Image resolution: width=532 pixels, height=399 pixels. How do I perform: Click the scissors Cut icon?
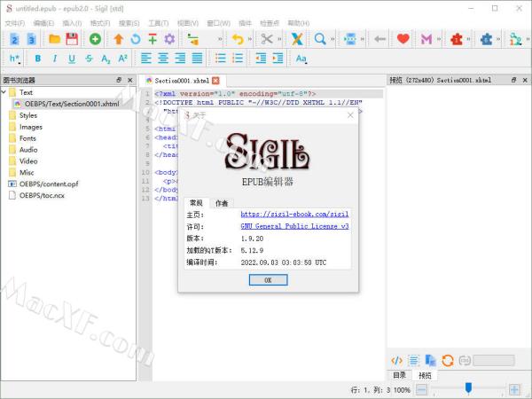(x=266, y=39)
